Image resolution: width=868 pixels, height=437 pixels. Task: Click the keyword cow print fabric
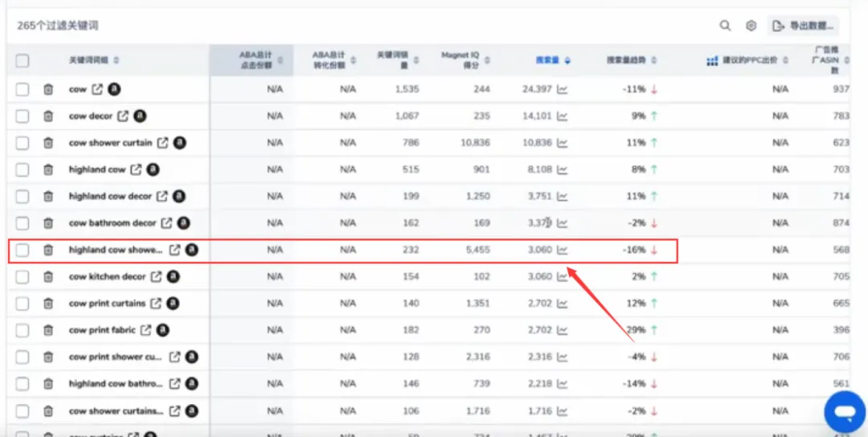(x=102, y=330)
